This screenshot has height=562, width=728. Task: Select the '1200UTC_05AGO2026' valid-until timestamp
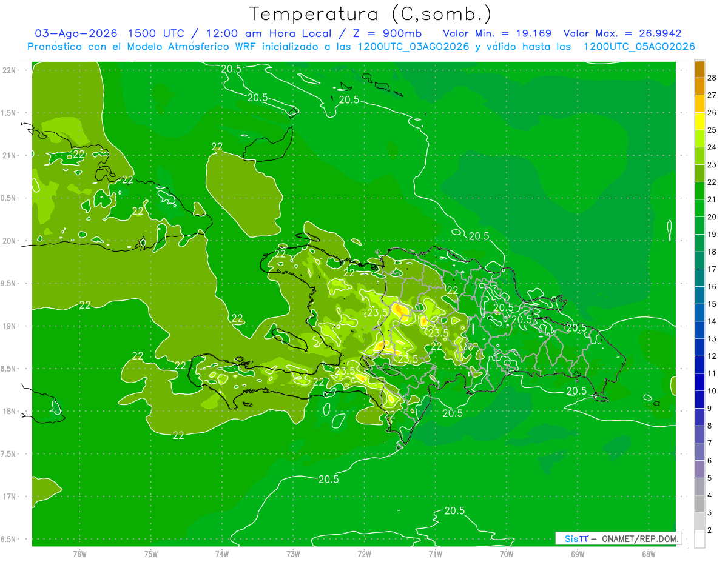(639, 47)
